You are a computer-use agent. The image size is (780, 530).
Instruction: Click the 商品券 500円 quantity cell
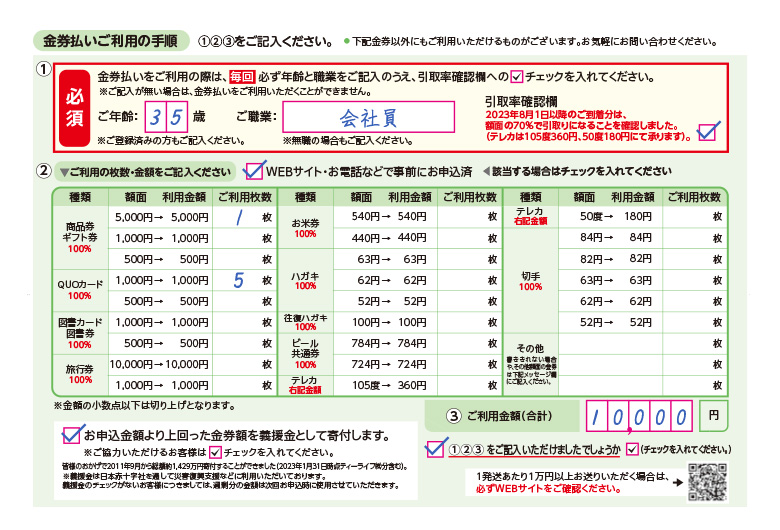(x=245, y=259)
